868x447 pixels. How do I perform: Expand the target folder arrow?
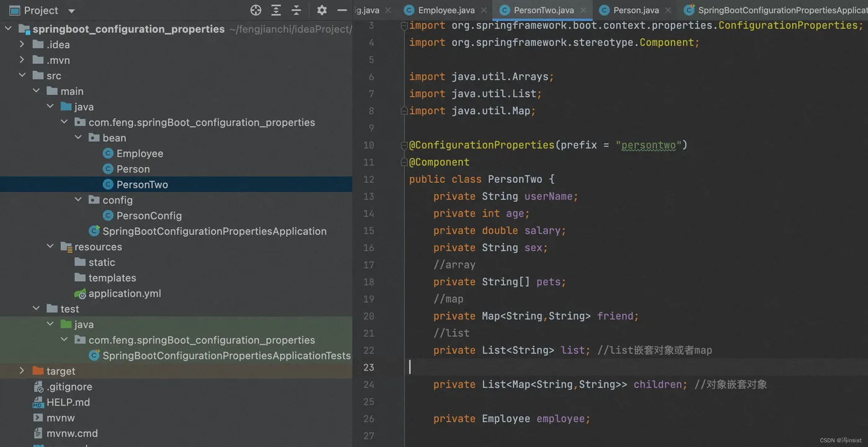(22, 371)
